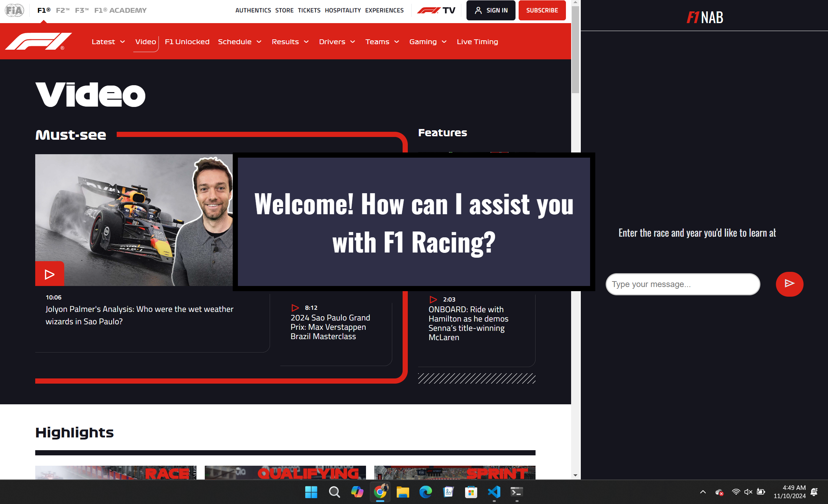Open the Live Timing menu item
The width and height of the screenshot is (828, 504).
tap(477, 42)
